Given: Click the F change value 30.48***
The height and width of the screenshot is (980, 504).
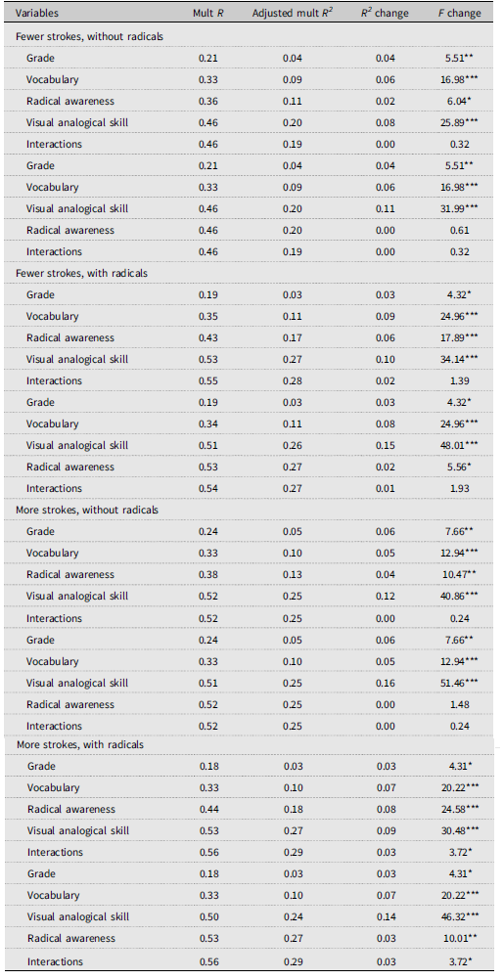Looking at the screenshot, I should click(x=460, y=830).
